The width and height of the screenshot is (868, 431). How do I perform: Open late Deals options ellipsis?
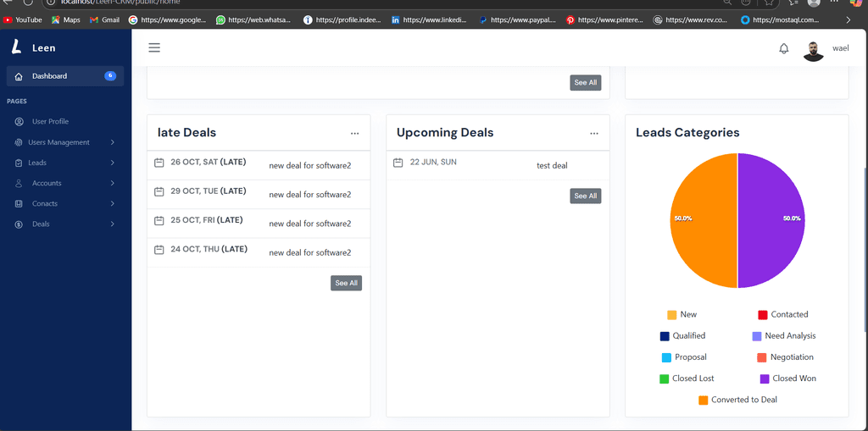click(x=355, y=133)
